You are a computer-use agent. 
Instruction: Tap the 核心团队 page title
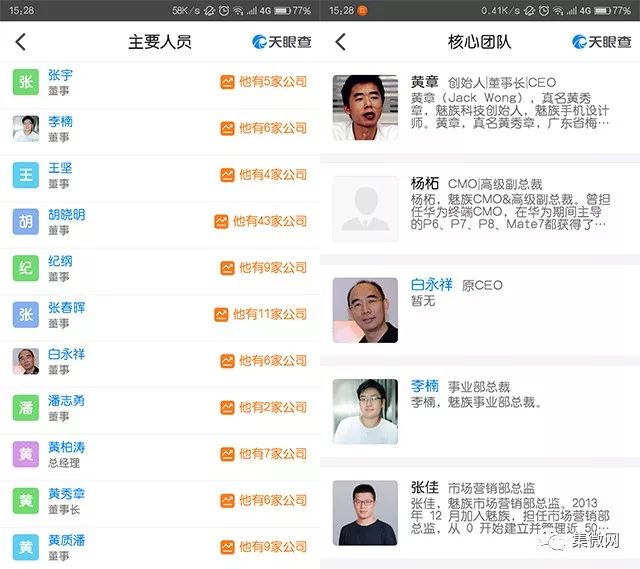coord(480,42)
